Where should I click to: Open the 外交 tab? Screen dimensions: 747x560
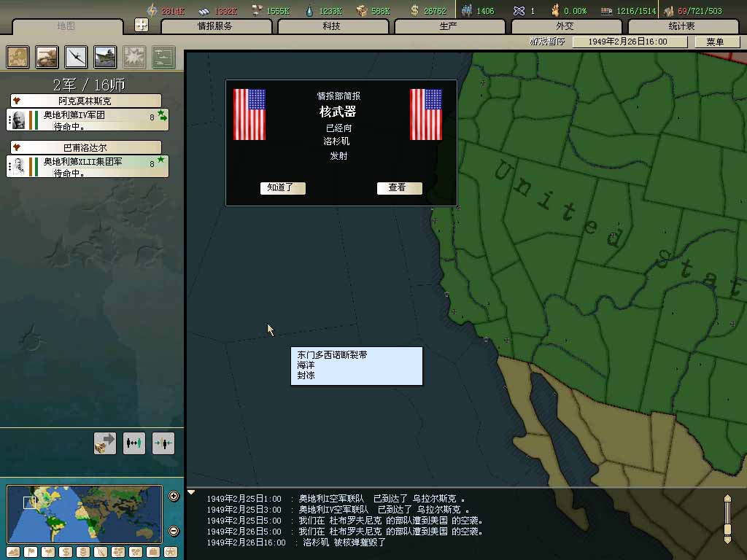[x=566, y=26]
